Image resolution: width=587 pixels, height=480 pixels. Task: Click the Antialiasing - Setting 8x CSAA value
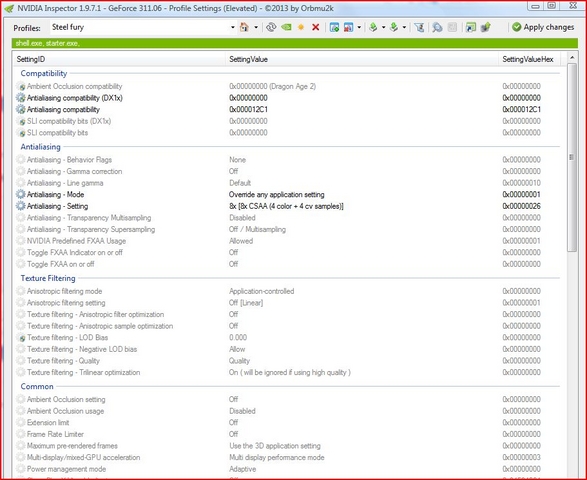286,206
